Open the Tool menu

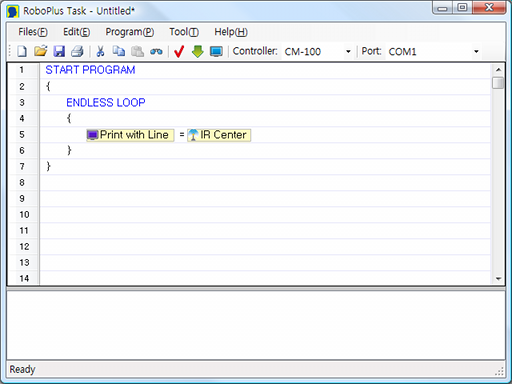[x=184, y=32]
